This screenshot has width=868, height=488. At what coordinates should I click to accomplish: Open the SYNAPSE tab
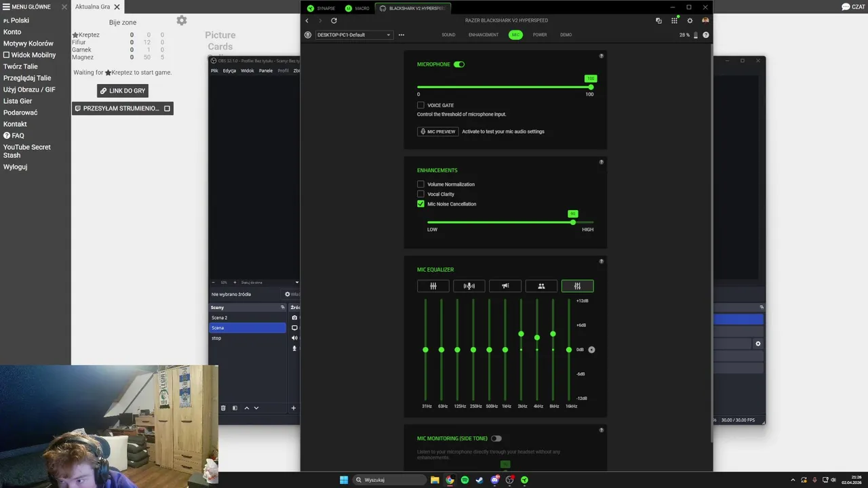tap(321, 8)
